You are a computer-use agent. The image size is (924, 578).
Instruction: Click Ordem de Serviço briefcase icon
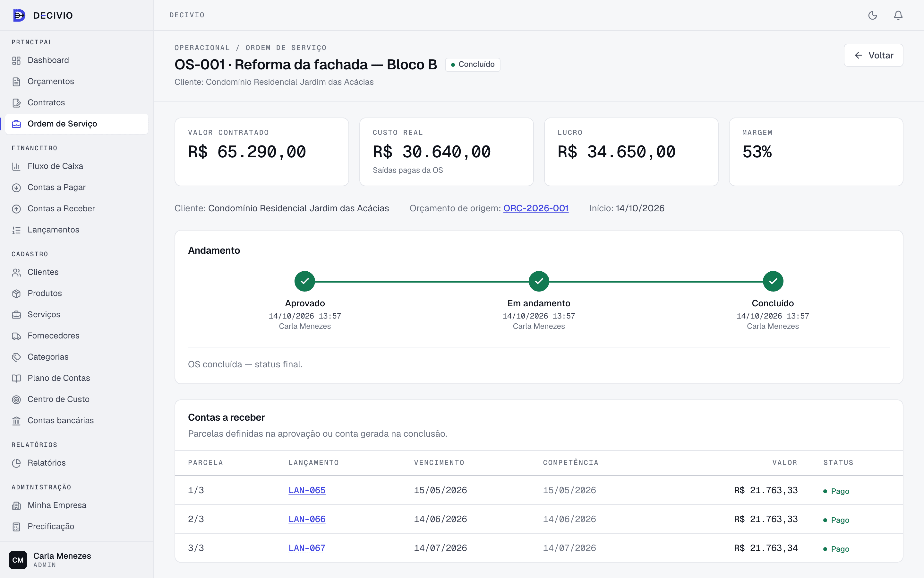pos(16,124)
